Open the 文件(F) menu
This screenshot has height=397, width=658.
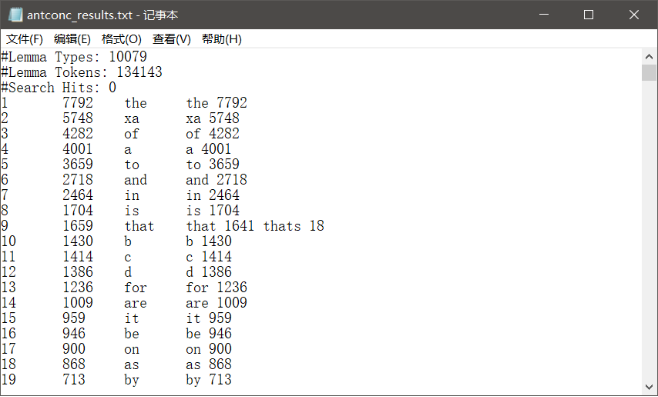pos(24,39)
